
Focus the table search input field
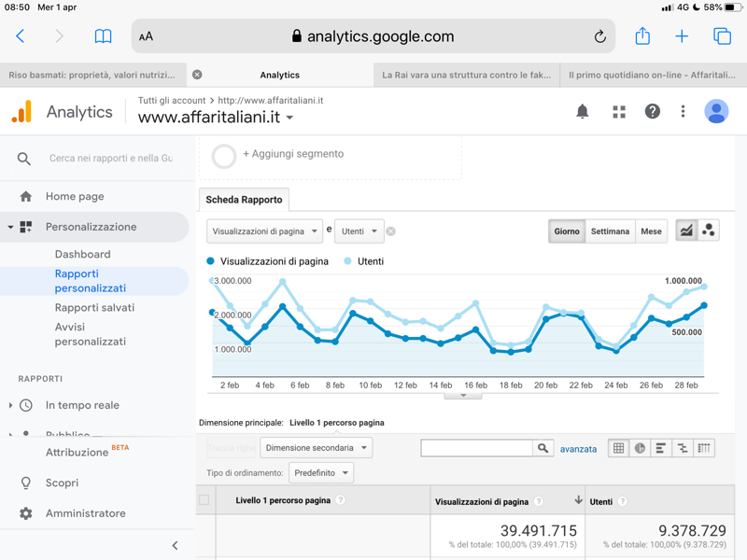476,448
